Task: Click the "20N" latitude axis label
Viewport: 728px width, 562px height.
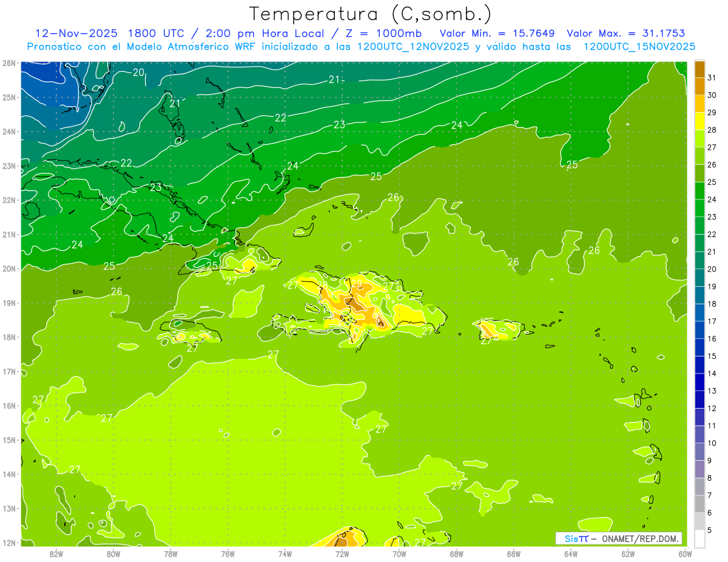Action: pyautogui.click(x=9, y=269)
